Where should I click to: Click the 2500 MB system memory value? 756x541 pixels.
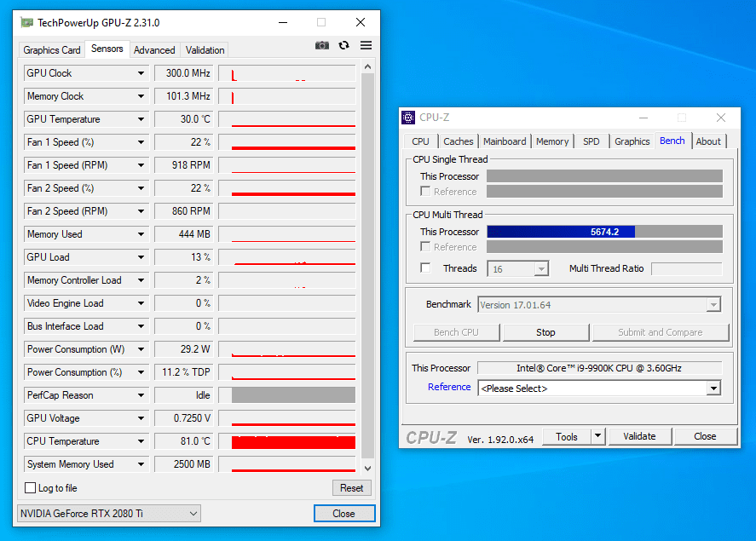pos(184,464)
